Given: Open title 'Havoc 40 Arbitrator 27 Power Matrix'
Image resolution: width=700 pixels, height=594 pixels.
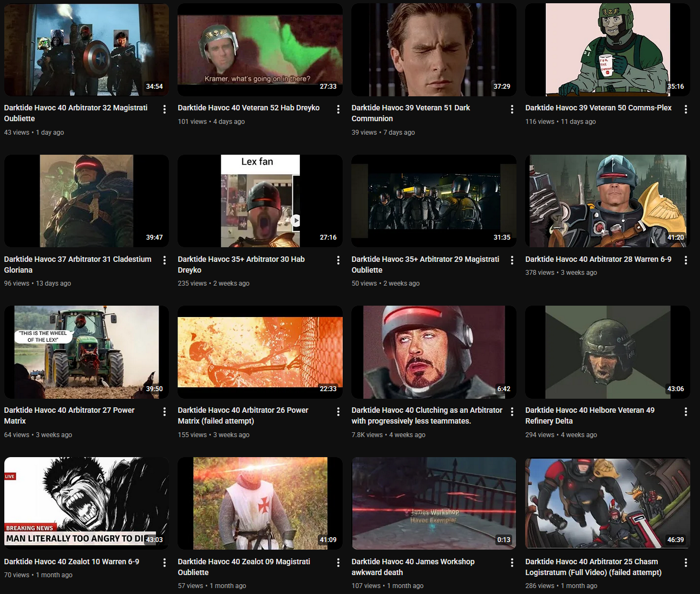Looking at the screenshot, I should click(69, 415).
